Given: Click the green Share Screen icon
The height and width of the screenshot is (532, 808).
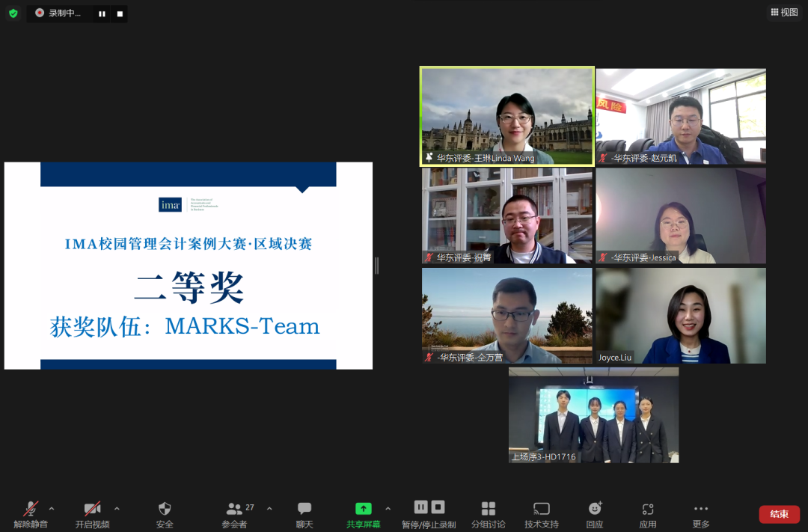Looking at the screenshot, I should [363, 509].
